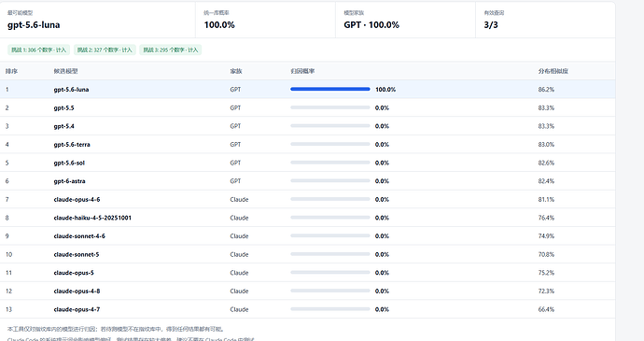644x341 pixels.
Task: Click the gpt-5.4 candidate model
Action: 63,126
